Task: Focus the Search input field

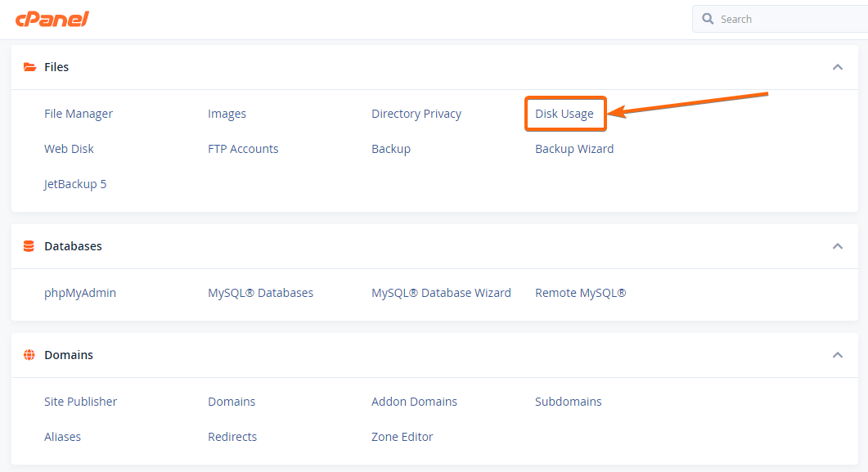Action: coord(780,19)
